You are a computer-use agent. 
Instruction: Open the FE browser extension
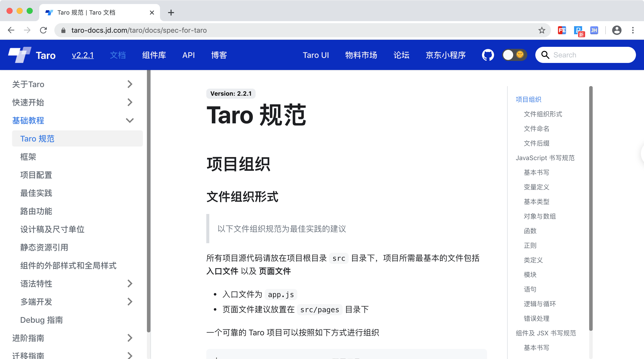pyautogui.click(x=562, y=30)
